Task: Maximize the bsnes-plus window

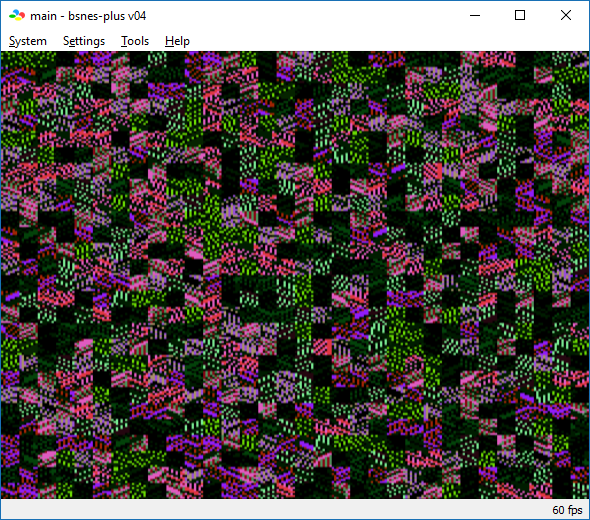Action: [520, 15]
